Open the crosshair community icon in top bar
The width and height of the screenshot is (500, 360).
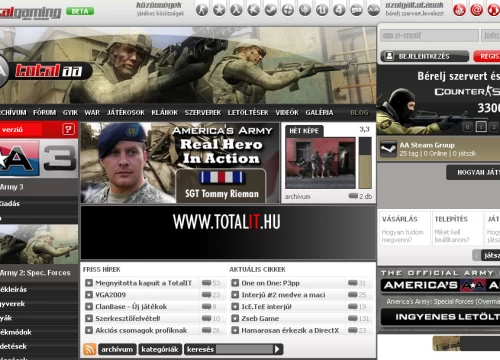(x=288, y=10)
